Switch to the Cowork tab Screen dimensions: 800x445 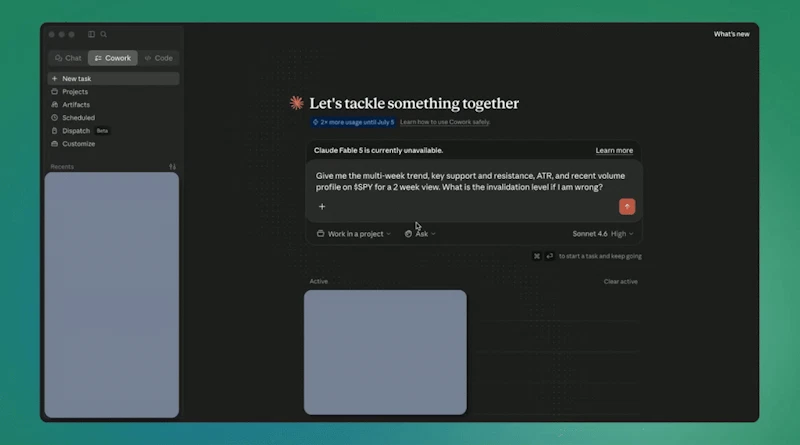113,58
